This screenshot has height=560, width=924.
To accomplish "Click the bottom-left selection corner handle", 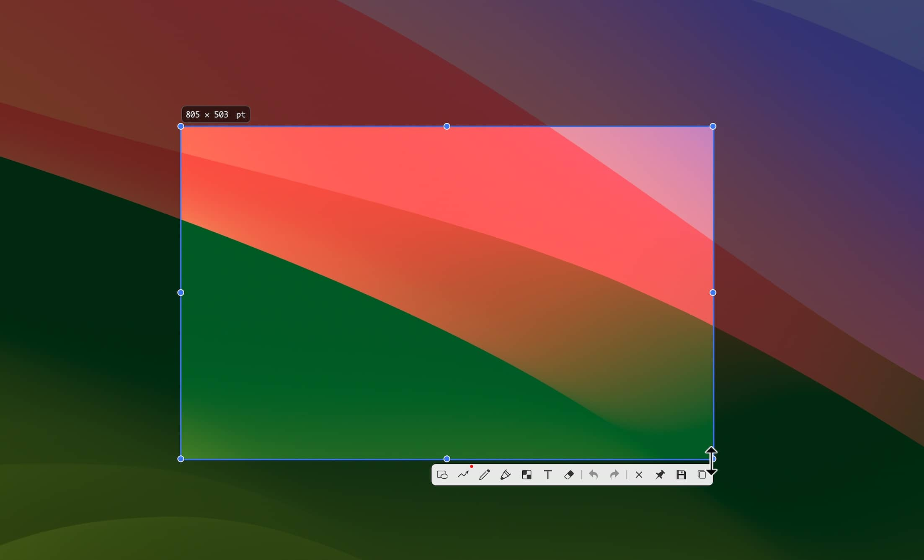I will pos(181,459).
